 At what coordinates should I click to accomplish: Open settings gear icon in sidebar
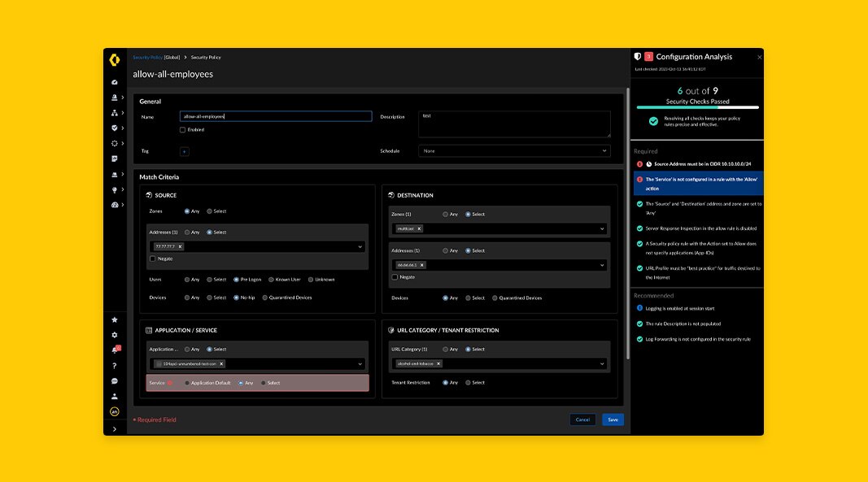pyautogui.click(x=115, y=335)
